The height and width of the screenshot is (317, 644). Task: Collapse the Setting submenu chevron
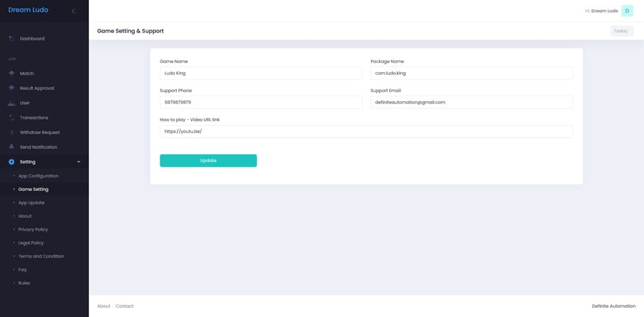coord(79,162)
